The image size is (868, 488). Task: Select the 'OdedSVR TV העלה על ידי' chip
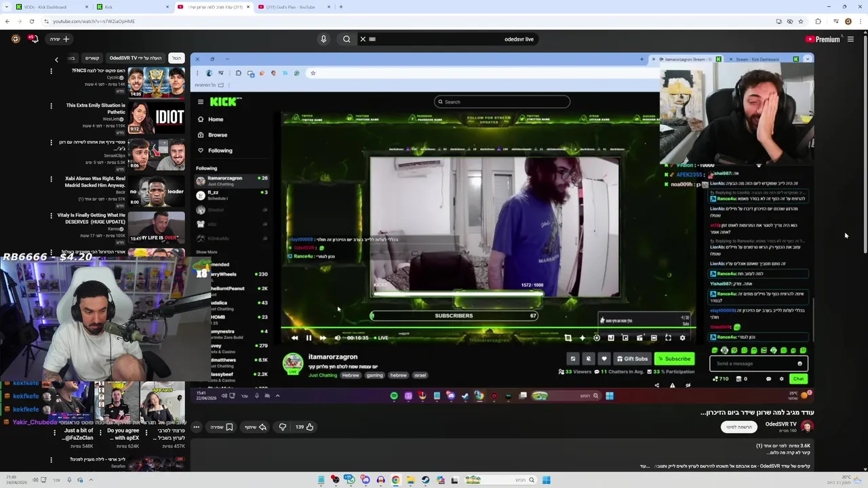[136, 58]
